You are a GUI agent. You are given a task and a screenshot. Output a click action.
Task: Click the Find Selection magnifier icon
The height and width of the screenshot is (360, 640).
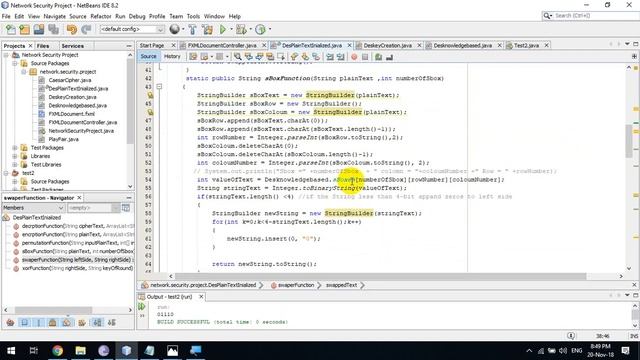pos(237,57)
